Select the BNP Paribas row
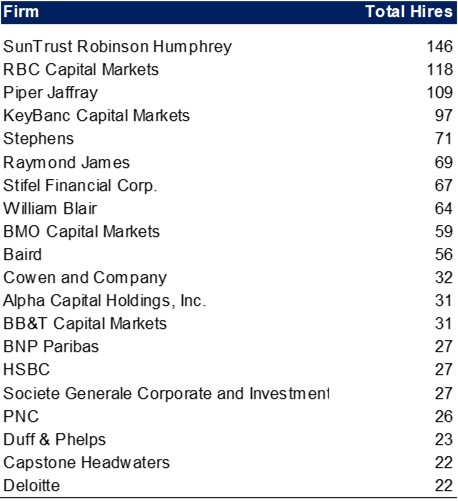 (x=229, y=347)
